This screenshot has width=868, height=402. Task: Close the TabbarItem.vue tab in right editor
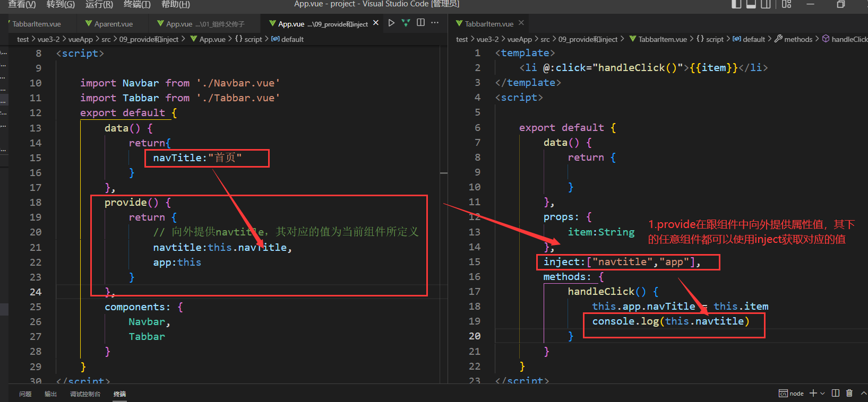521,23
